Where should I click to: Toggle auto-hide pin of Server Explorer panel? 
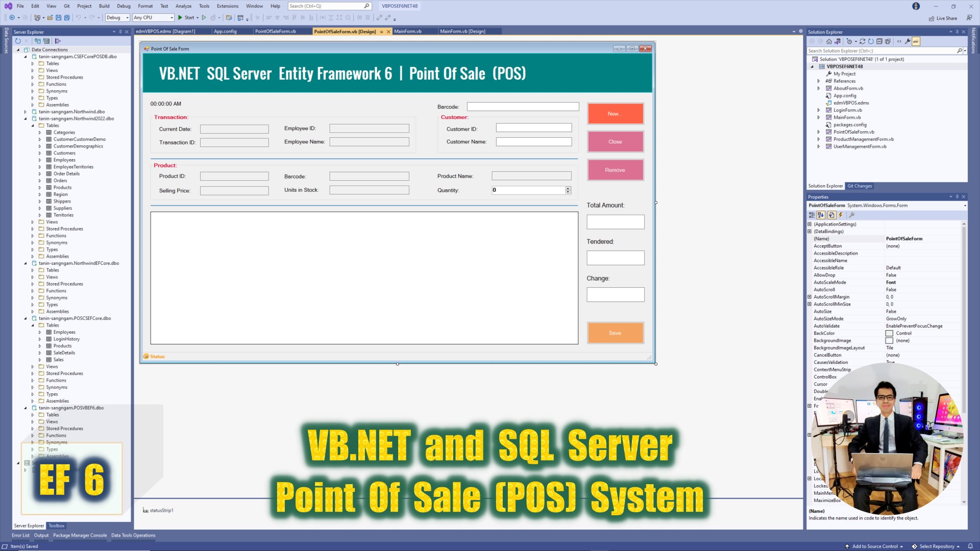point(120,32)
